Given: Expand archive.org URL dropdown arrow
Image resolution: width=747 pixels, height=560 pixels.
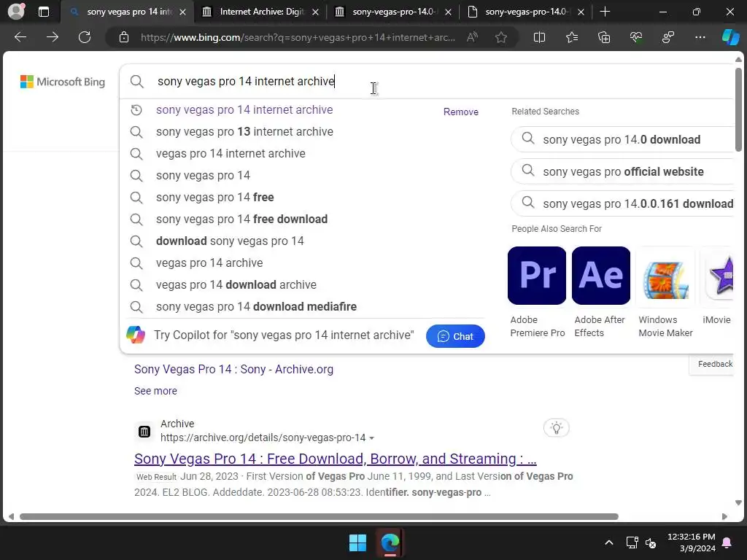Looking at the screenshot, I should click(x=371, y=438).
